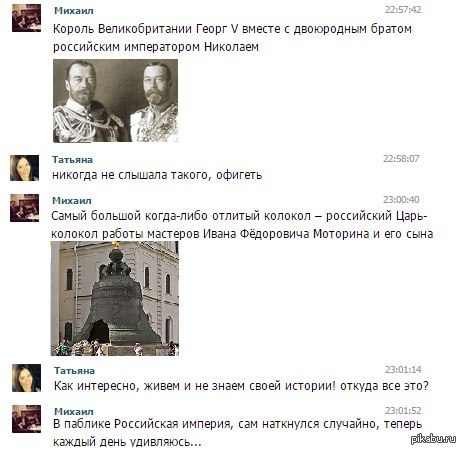Select message text 'никогда не слышала такого, офигеть'
Screen dimensions: 461x450
pos(157,175)
